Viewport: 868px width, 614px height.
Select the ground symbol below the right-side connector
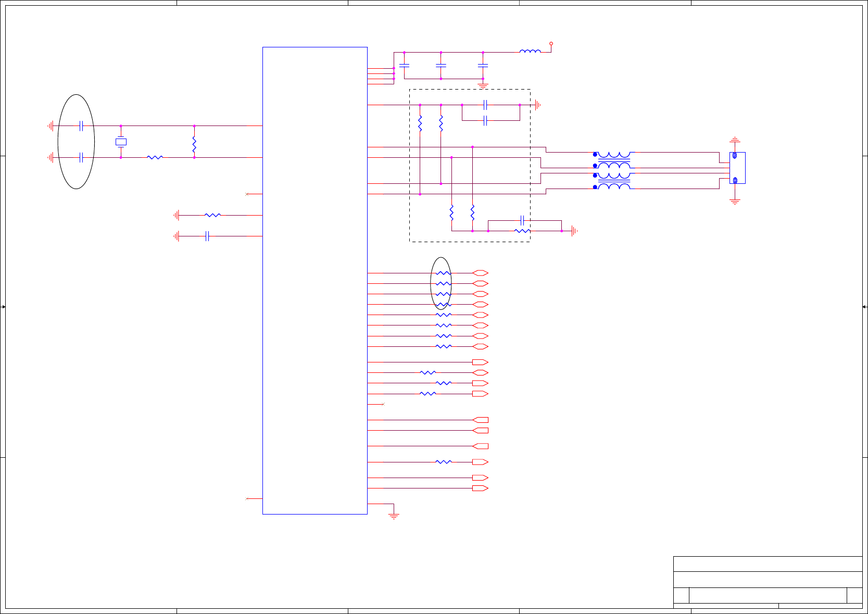pyautogui.click(x=735, y=202)
